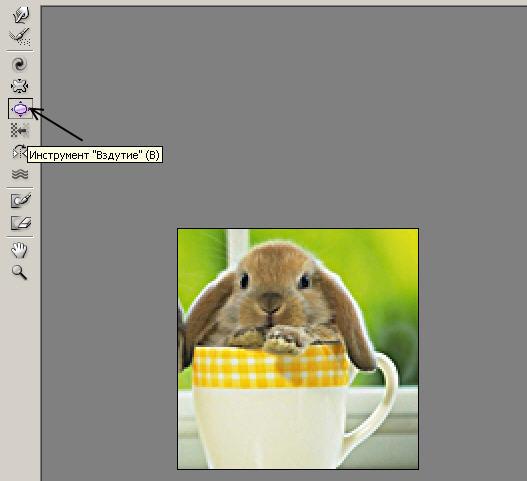Choose the Twirl Clockwise spiral tool
Screen dimensions: 527x481
pos(19,64)
